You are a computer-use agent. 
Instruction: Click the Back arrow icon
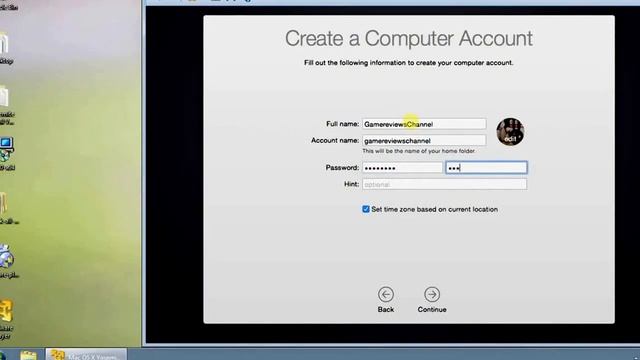386,294
